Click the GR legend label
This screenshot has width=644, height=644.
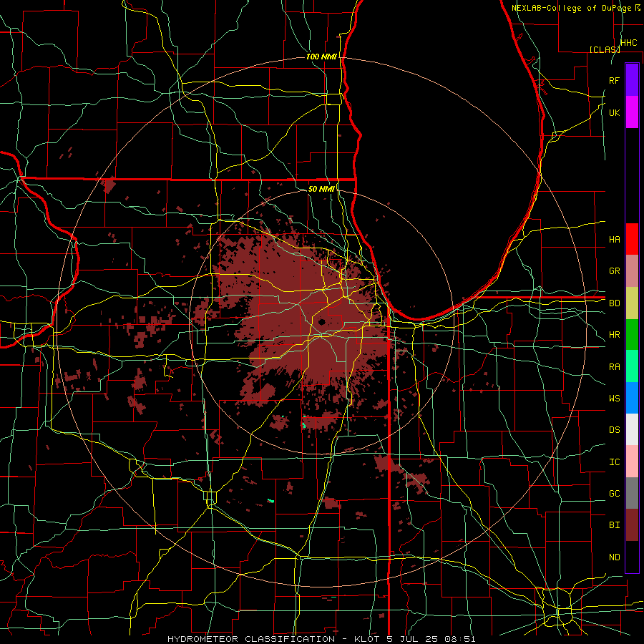615,271
